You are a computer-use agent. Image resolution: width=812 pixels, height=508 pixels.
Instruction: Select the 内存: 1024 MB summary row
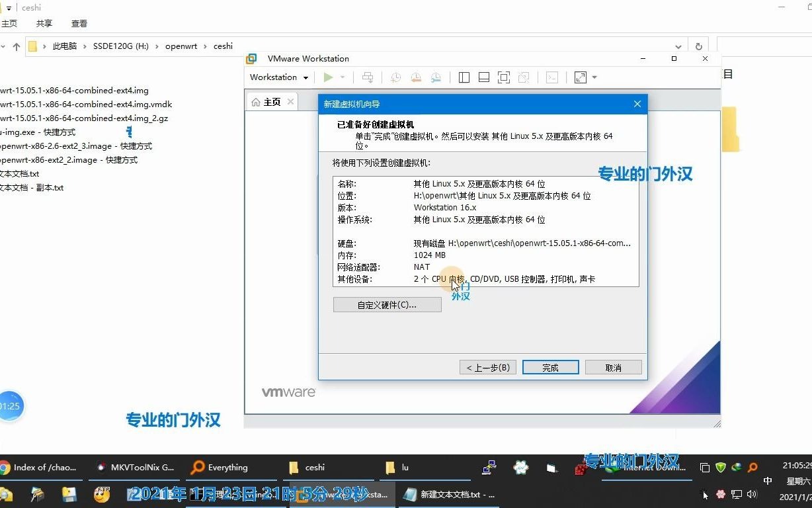coord(486,255)
